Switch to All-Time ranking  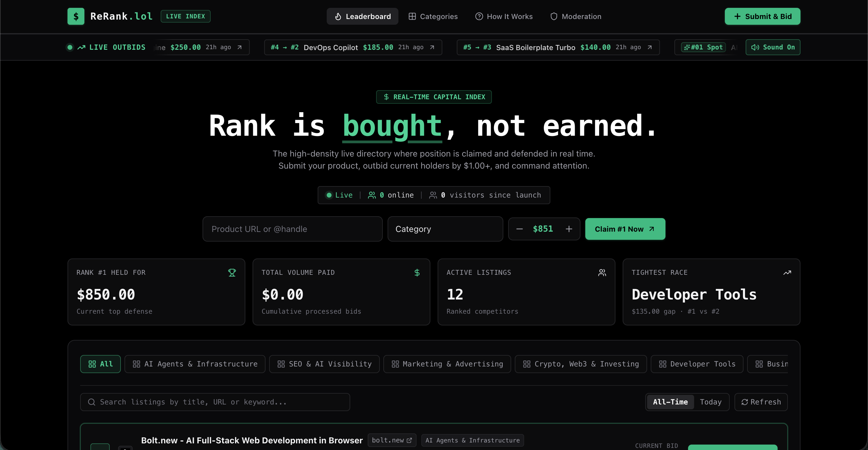[670, 402]
